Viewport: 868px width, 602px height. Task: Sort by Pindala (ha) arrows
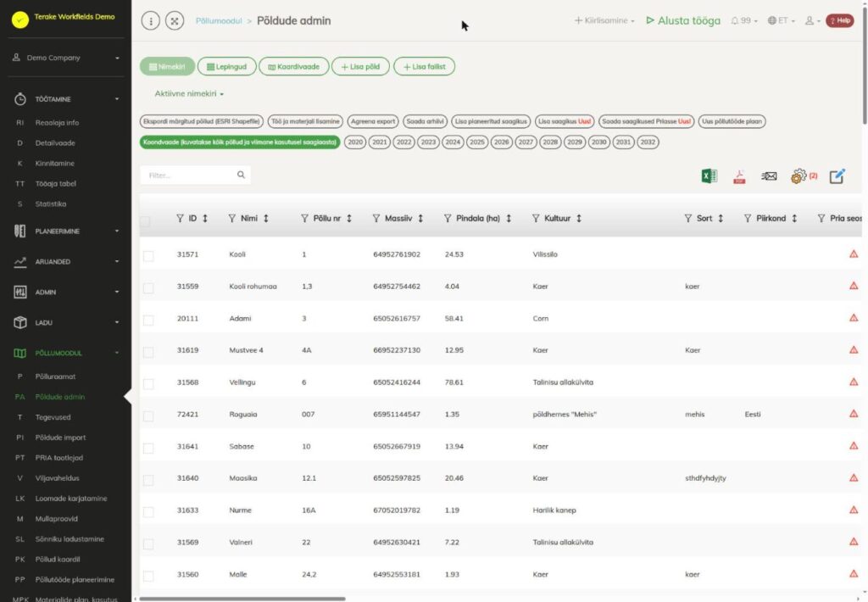tap(509, 218)
